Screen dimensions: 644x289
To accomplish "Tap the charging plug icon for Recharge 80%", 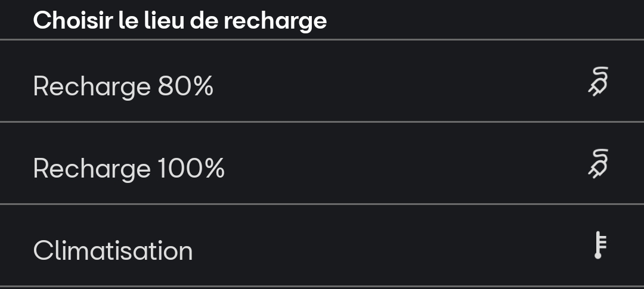I will pyautogui.click(x=598, y=82).
